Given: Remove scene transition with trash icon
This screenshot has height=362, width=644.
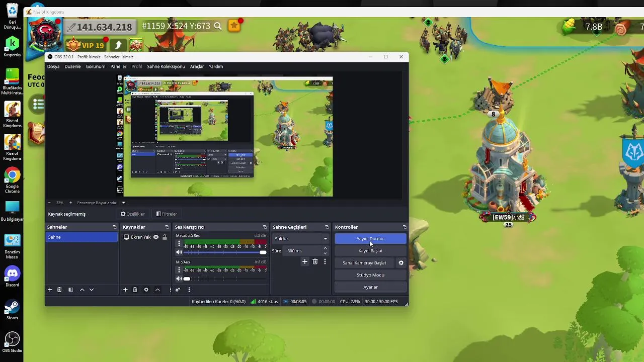Looking at the screenshot, I should tap(315, 261).
